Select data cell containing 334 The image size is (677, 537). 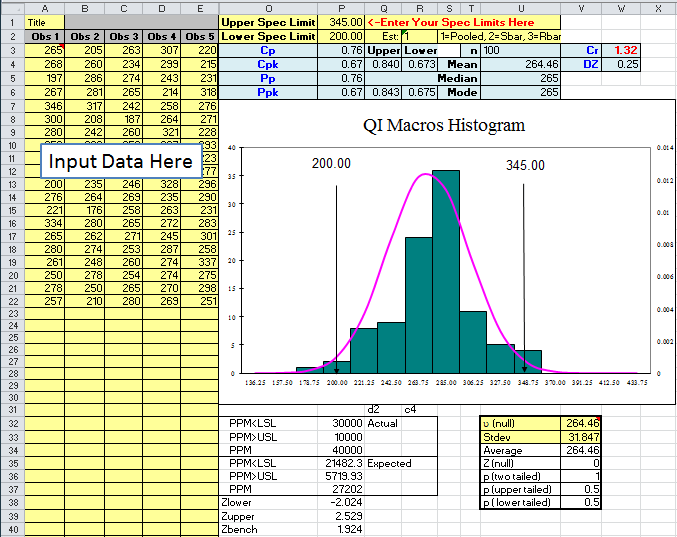point(44,223)
